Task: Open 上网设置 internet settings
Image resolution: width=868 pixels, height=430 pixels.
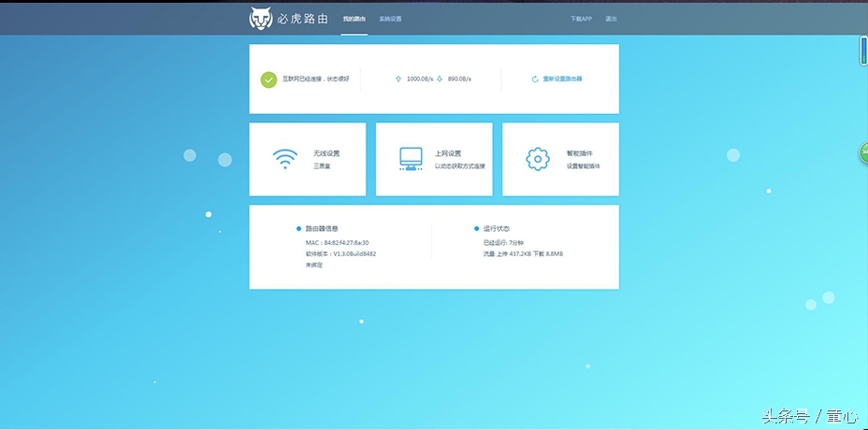Action: pyautogui.click(x=448, y=153)
